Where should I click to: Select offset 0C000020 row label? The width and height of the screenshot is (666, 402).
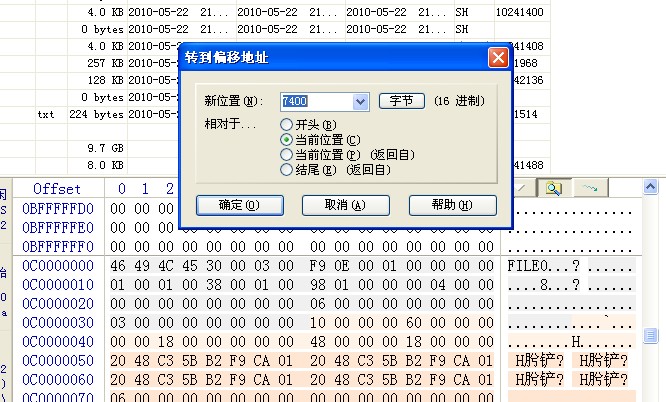pyautogui.click(x=58, y=303)
